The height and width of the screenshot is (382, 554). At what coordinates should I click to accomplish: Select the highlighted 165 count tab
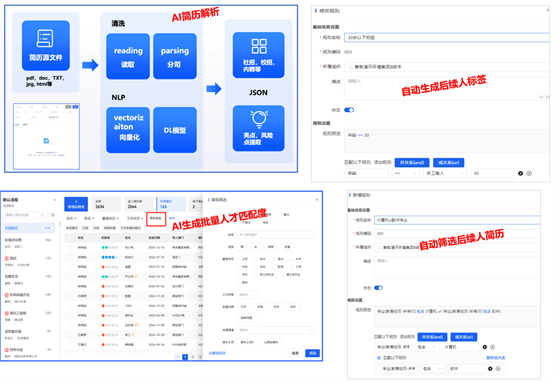171,204
